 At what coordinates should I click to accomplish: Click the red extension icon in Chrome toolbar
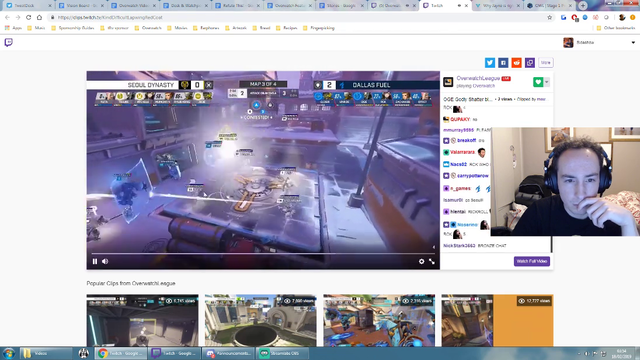574,18
